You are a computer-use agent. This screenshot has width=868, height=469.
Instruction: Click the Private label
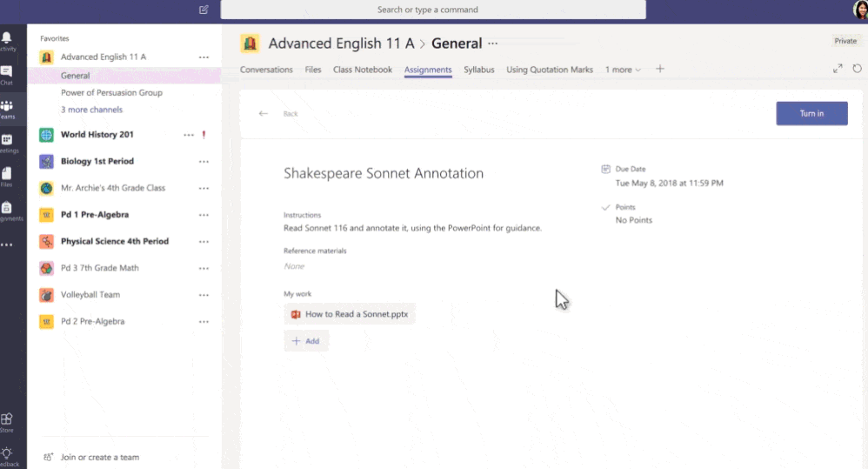pyautogui.click(x=845, y=41)
